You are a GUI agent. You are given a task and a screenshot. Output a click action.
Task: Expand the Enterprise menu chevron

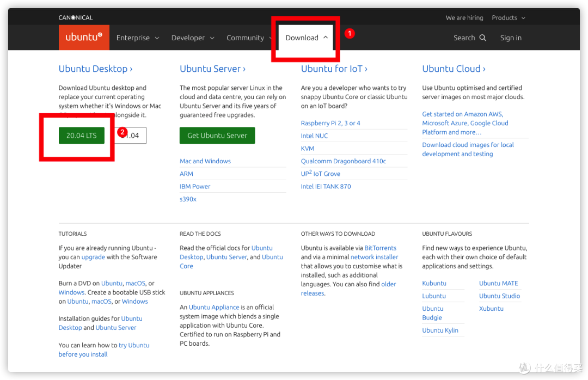point(157,38)
